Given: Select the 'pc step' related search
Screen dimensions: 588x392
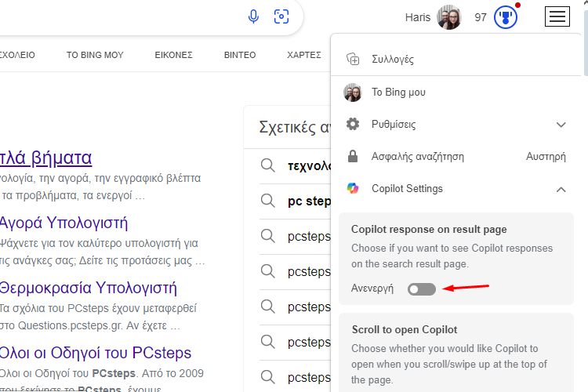Looking at the screenshot, I should pos(309,201).
